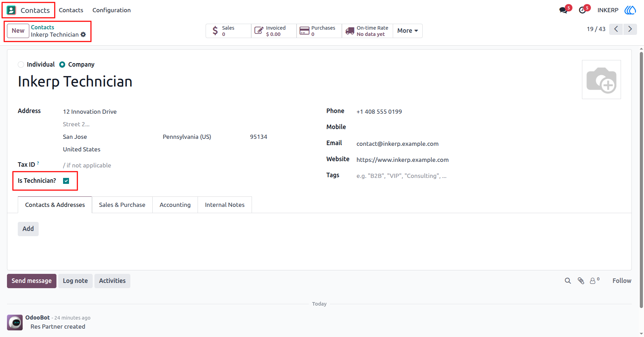Open the attachments paperclip icon

(581, 281)
